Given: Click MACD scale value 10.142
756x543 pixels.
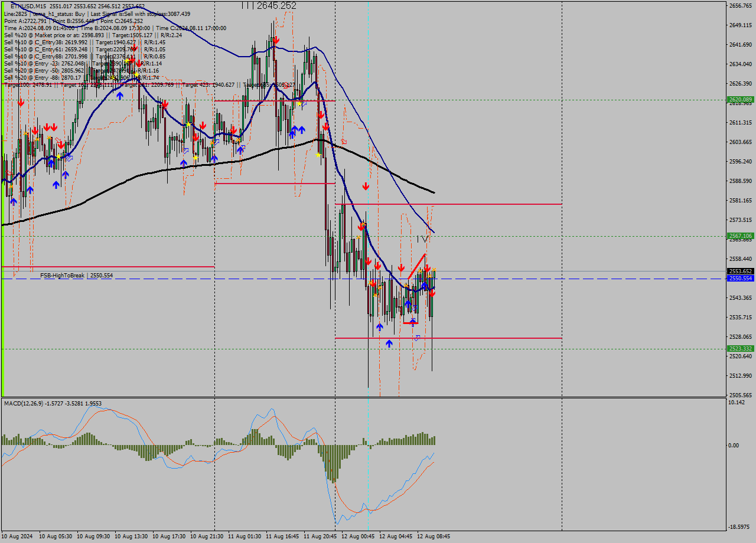Looking at the screenshot, I should pyautogui.click(x=737, y=402).
